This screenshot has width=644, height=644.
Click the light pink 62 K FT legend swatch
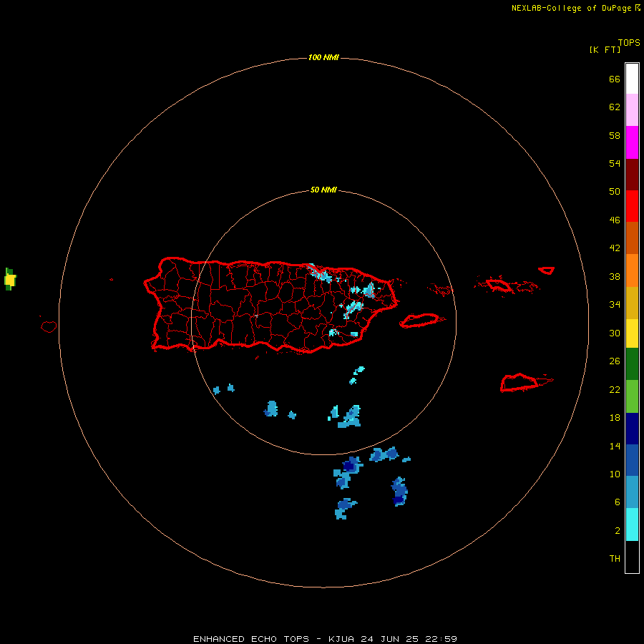tap(632, 110)
